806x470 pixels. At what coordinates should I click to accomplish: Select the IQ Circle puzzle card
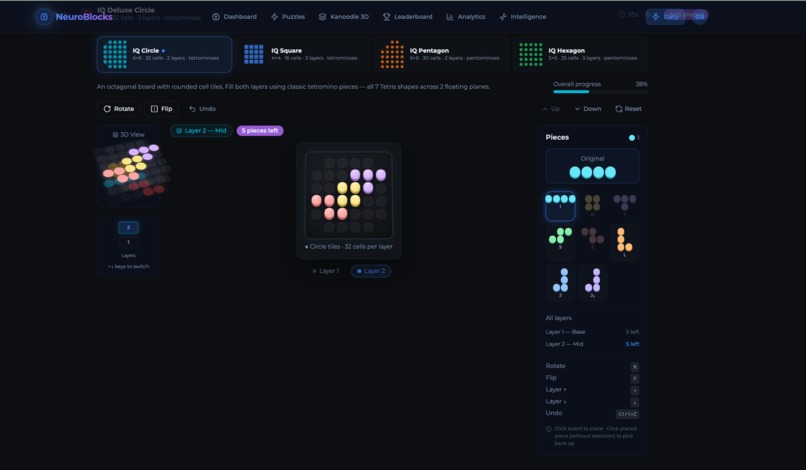164,55
